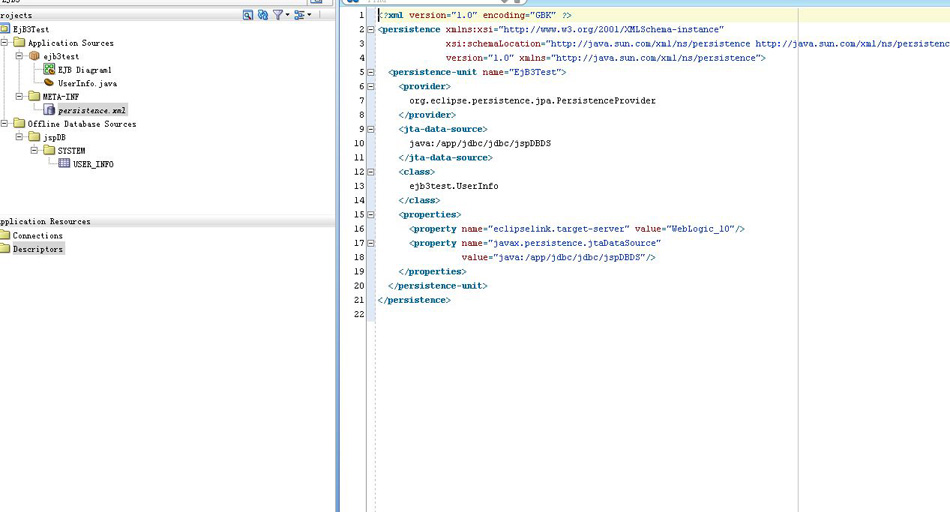Click the EjB3Test project icon
Viewport: 950px width, 512px height.
[x=5, y=28]
